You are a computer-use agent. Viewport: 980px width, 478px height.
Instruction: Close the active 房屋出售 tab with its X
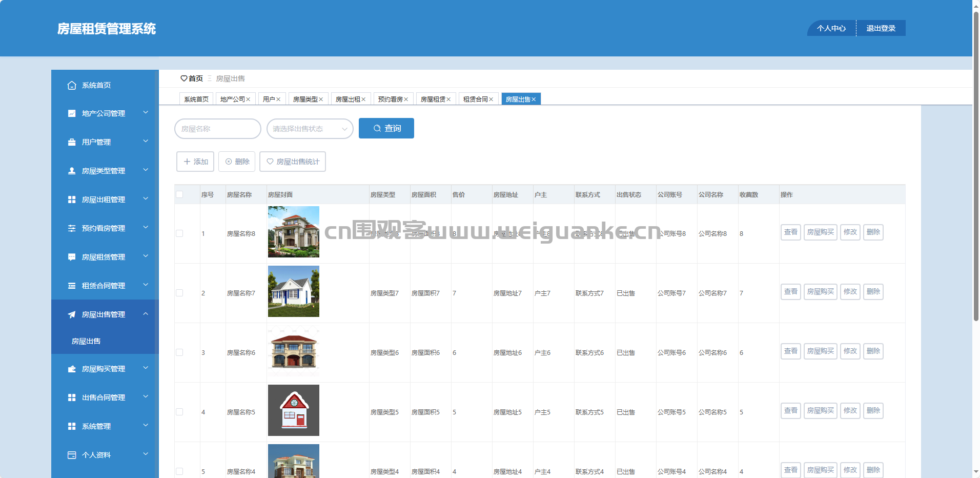tap(534, 99)
